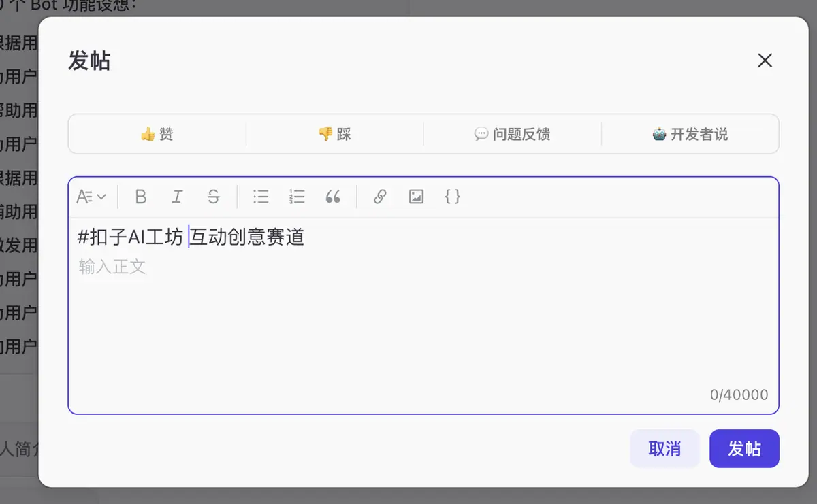This screenshot has height=504, width=817.
Task: Insert a code block
Action: tap(452, 197)
